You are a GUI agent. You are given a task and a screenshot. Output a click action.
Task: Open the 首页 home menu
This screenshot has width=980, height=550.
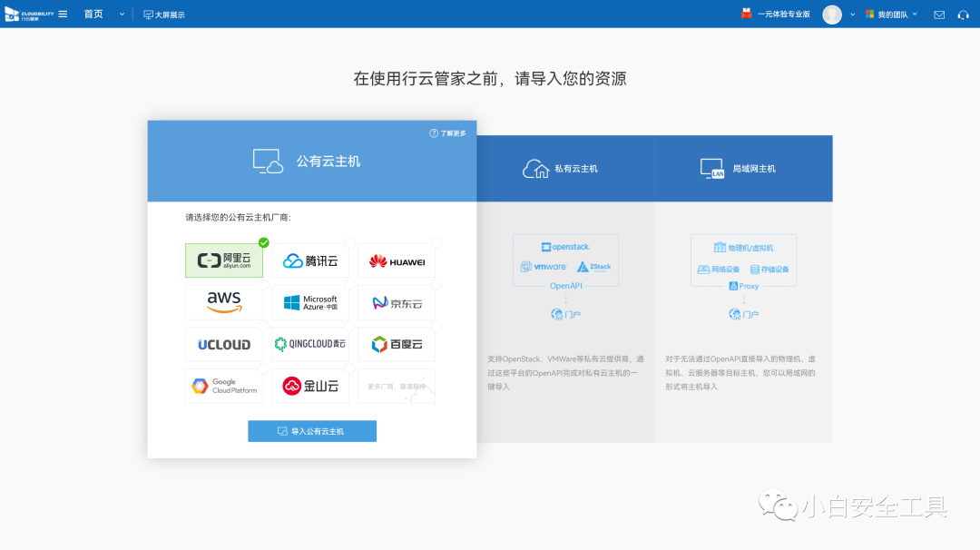pos(93,14)
